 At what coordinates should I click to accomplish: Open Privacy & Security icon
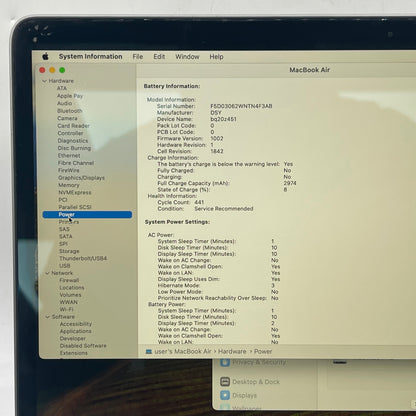225,362
